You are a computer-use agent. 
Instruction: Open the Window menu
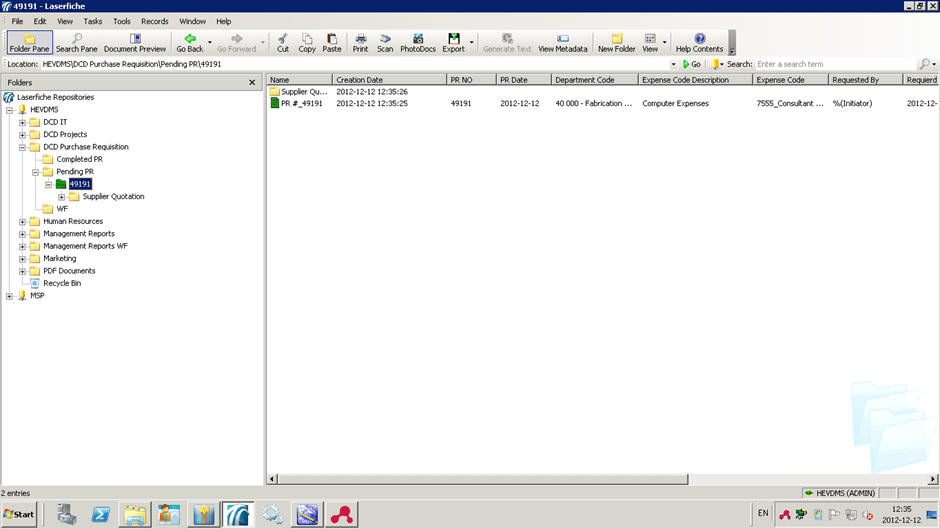[192, 21]
